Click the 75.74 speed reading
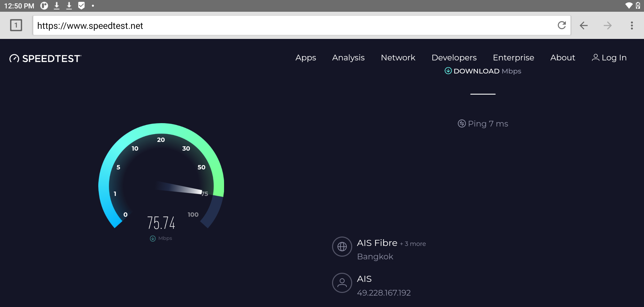 [x=161, y=223]
